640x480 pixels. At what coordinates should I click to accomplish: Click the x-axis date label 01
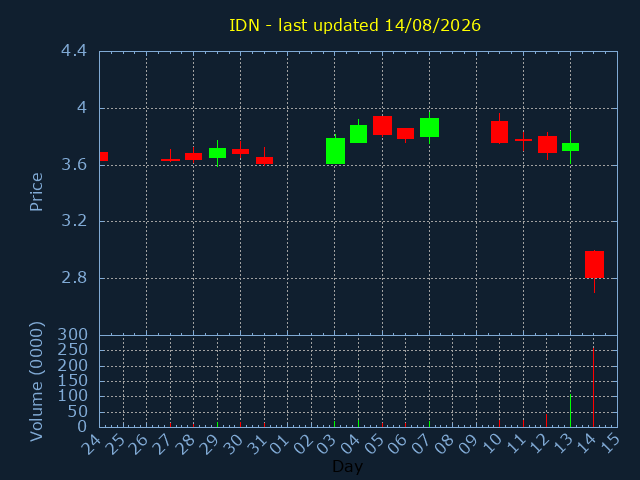(x=280, y=444)
